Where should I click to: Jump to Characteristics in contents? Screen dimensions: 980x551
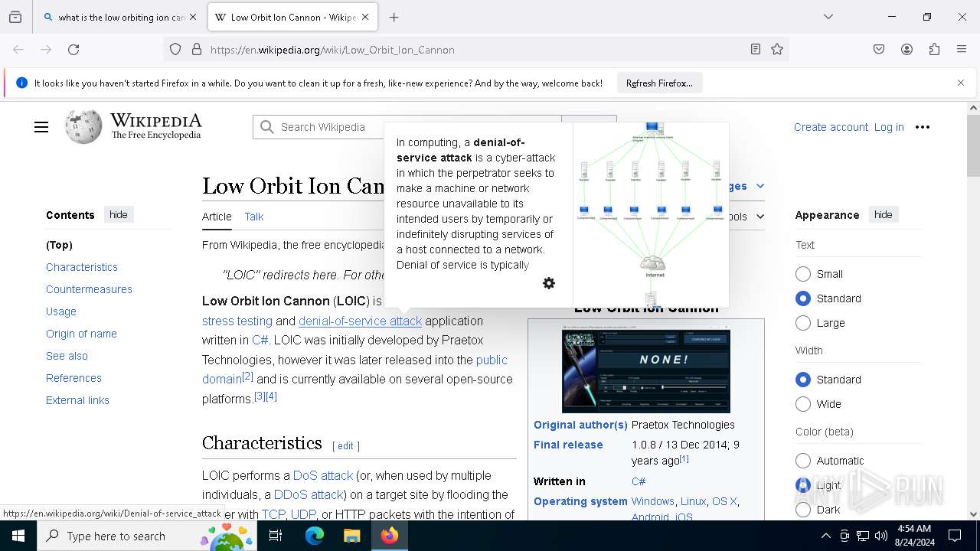[x=82, y=267]
